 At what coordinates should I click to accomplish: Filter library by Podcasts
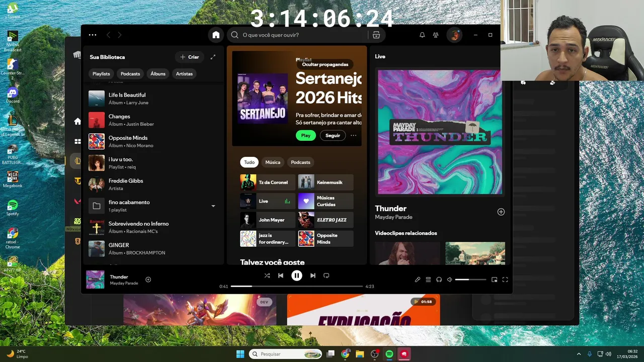[x=130, y=74]
